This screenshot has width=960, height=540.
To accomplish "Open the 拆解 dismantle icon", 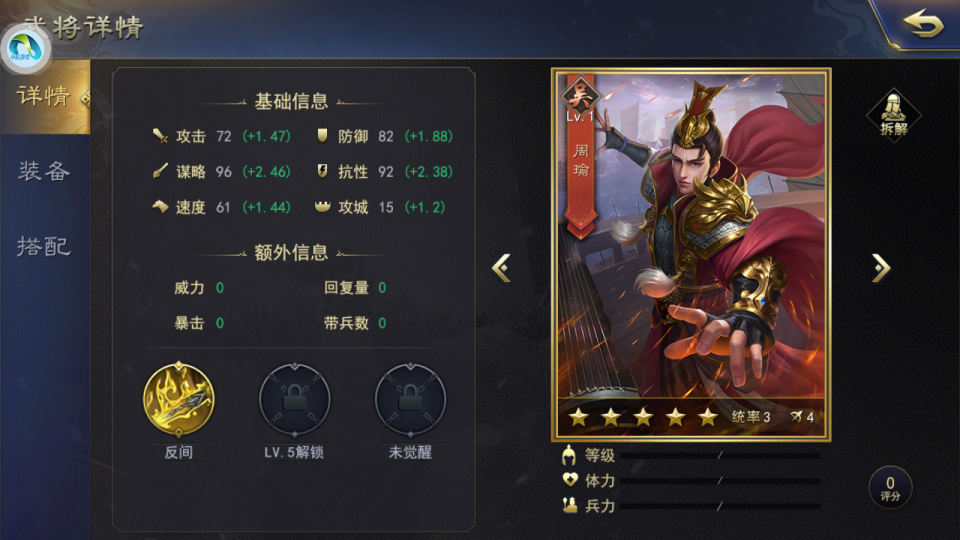I will coord(893,115).
